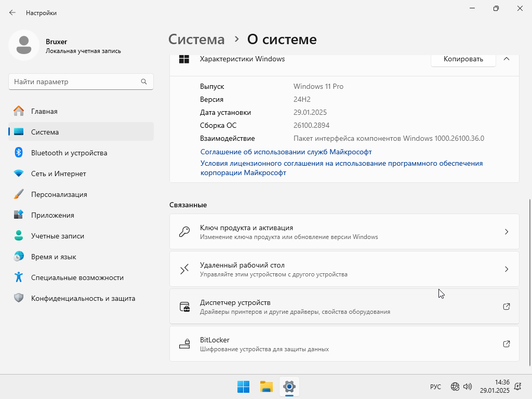Open Специальные возможности settings

click(77, 277)
